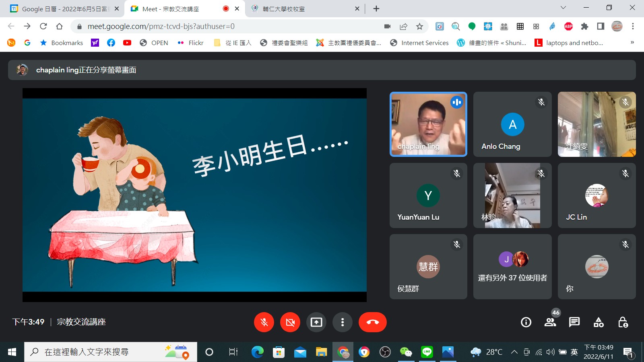The image size is (644, 362).
Task: Open the Internet Services bookmark
Action: pos(419,43)
